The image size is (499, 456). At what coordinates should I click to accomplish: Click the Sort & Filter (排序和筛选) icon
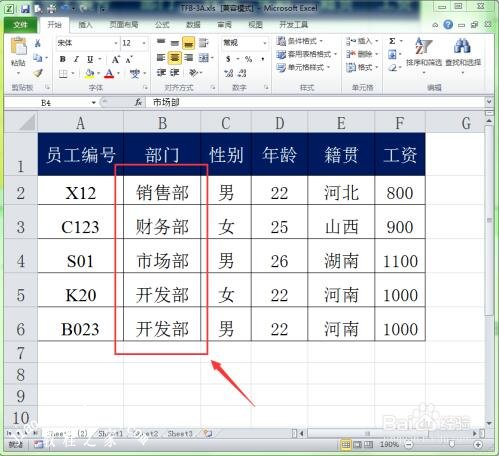coord(423,46)
